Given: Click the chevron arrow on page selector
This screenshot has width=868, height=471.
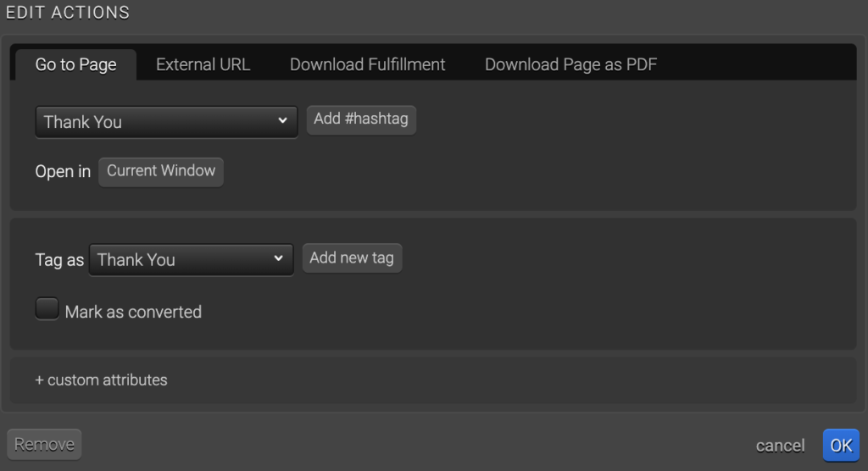Looking at the screenshot, I should [x=283, y=121].
